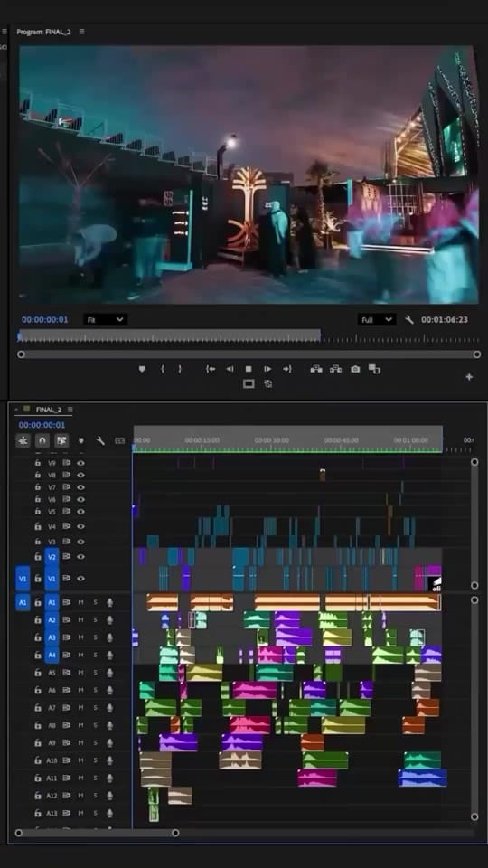Lock video track V5

38,512
